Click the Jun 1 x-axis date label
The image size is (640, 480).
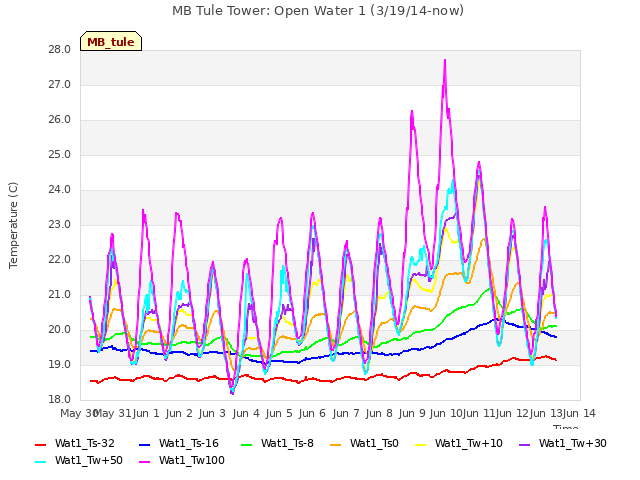(146, 414)
